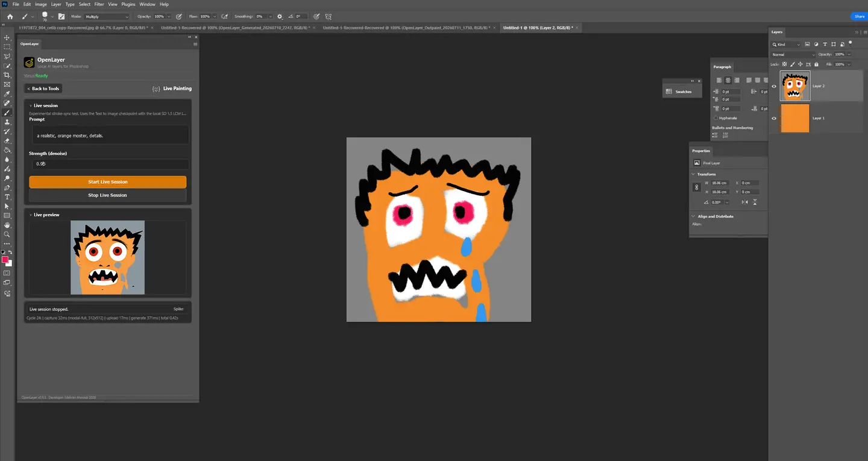This screenshot has width=868, height=461.
Task: Select the Blur tool
Action: (7, 159)
